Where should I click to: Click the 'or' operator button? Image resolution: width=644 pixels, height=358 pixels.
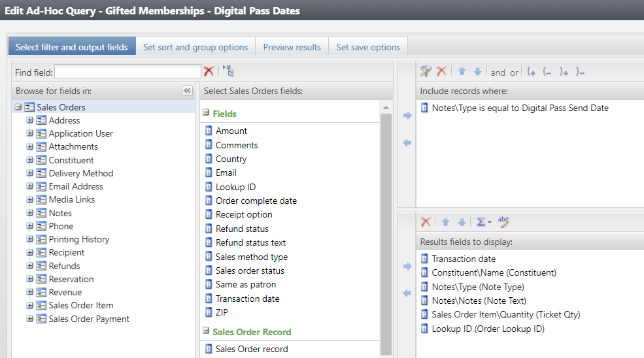[514, 73]
